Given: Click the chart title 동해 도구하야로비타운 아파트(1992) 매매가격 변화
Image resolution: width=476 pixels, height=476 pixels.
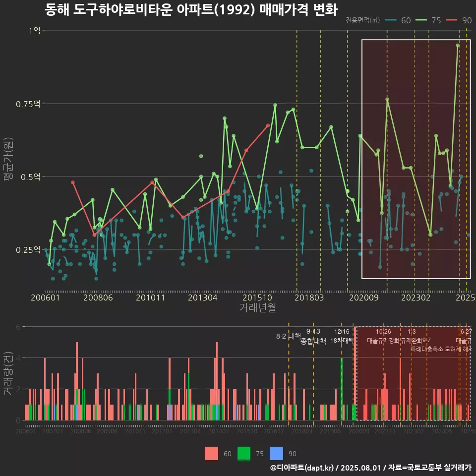Looking at the screenshot, I should pyautogui.click(x=191, y=9).
